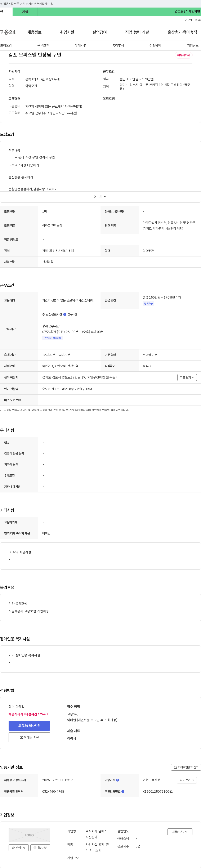
Task: Click the certification number K150012507210041
Action: 157,792
